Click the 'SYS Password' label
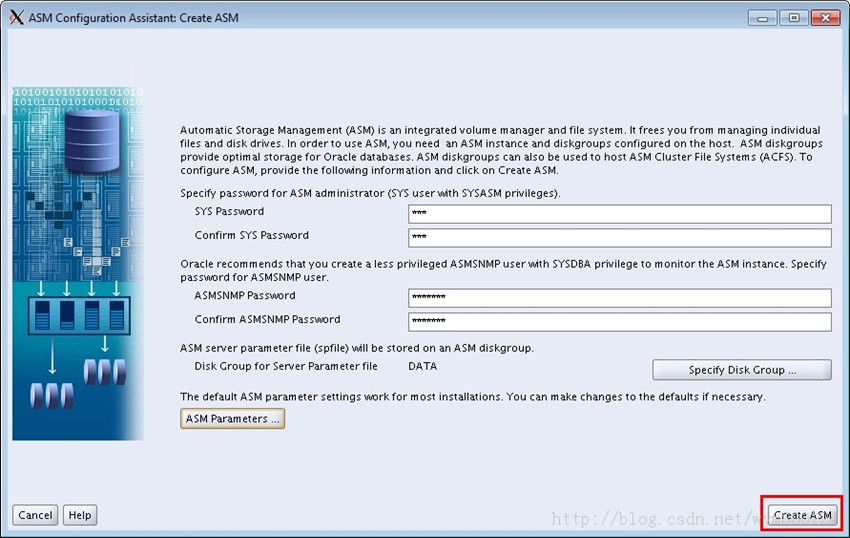The width and height of the screenshot is (850, 538). [x=229, y=212]
